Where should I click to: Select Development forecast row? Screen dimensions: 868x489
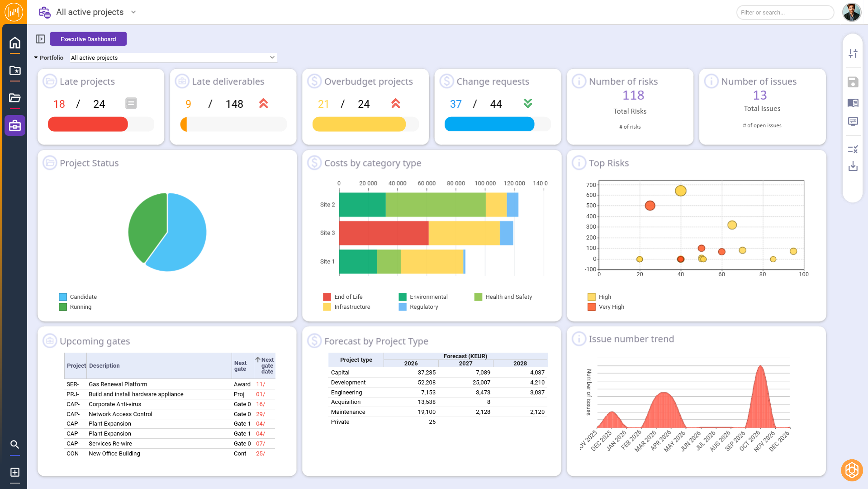click(438, 382)
